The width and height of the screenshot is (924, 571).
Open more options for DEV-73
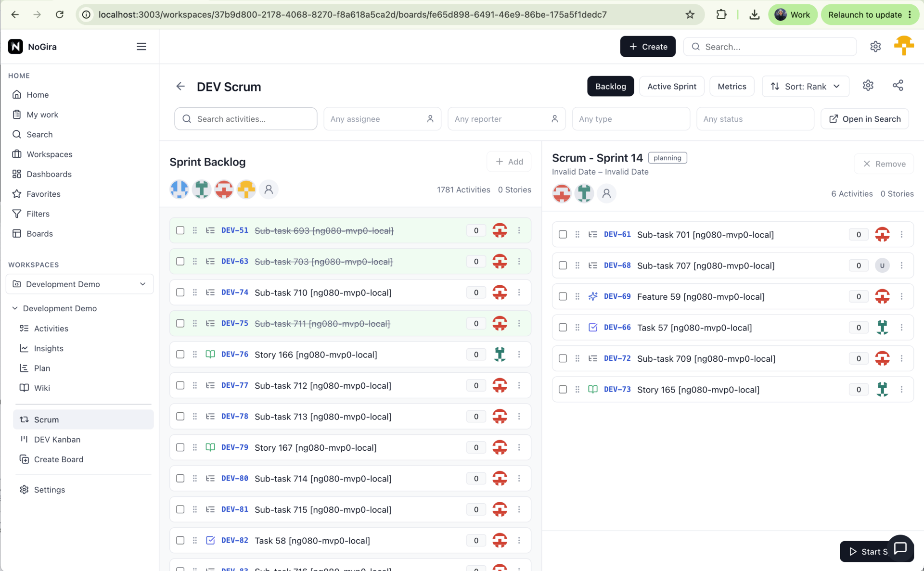point(901,389)
